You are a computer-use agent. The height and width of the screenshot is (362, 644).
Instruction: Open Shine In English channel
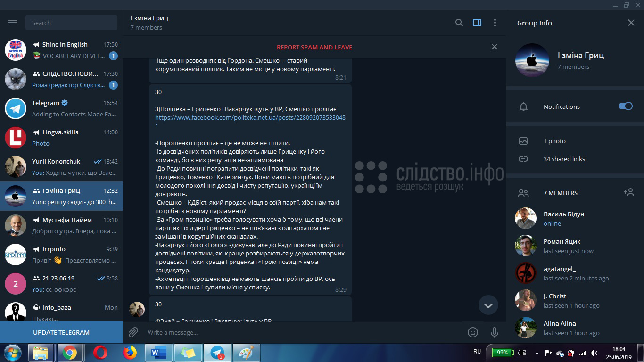(61, 50)
